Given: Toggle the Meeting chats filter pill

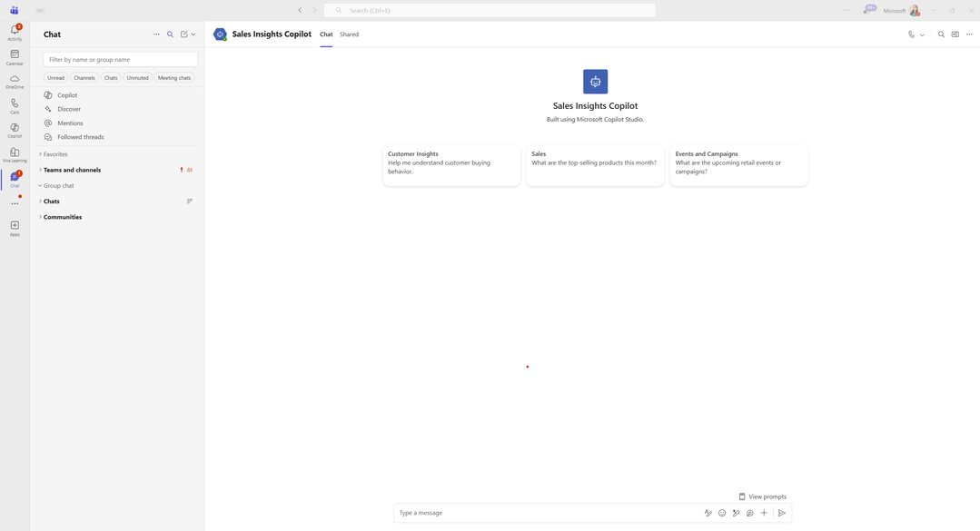Looking at the screenshot, I should pos(174,77).
